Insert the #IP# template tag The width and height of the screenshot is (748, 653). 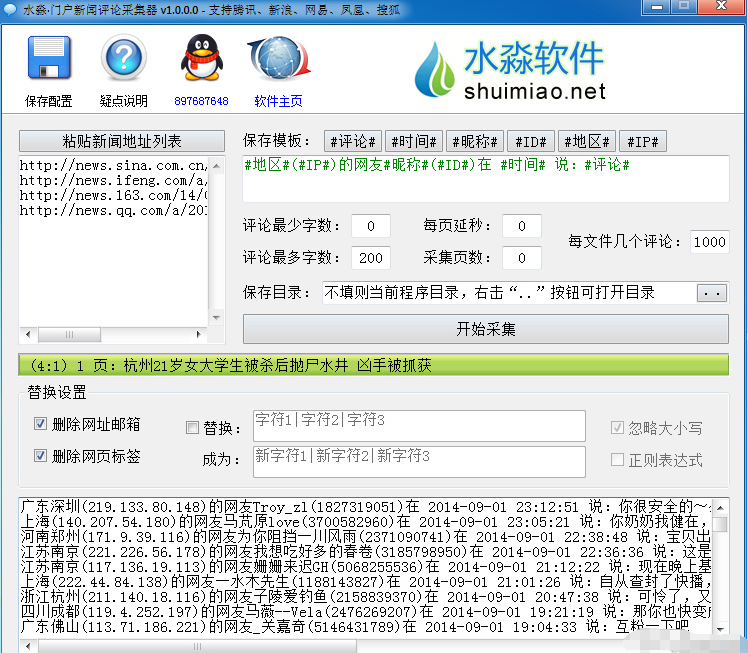[642, 142]
